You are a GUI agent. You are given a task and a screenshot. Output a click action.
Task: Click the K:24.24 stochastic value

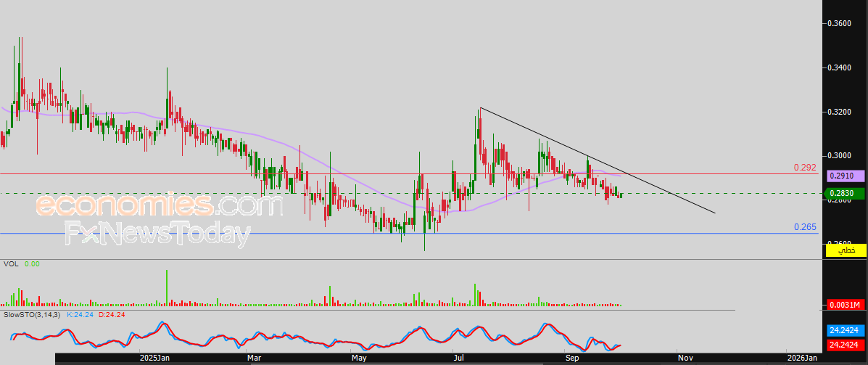pos(80,316)
